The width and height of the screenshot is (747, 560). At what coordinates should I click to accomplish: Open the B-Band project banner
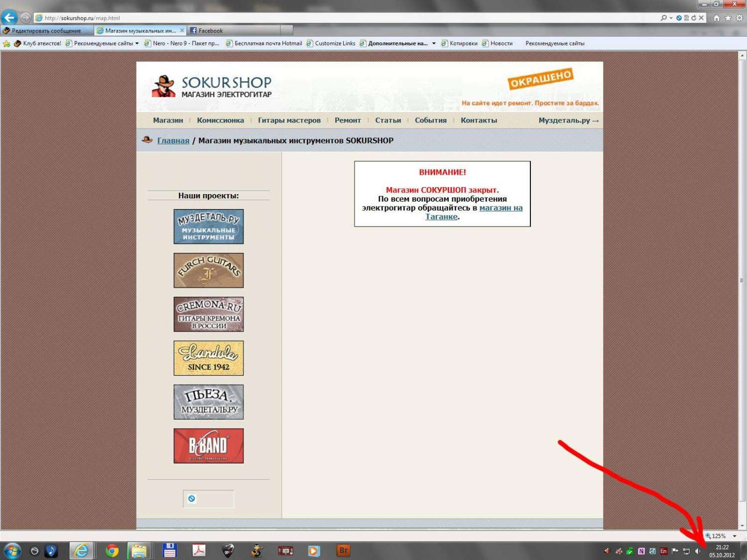pyautogui.click(x=209, y=446)
